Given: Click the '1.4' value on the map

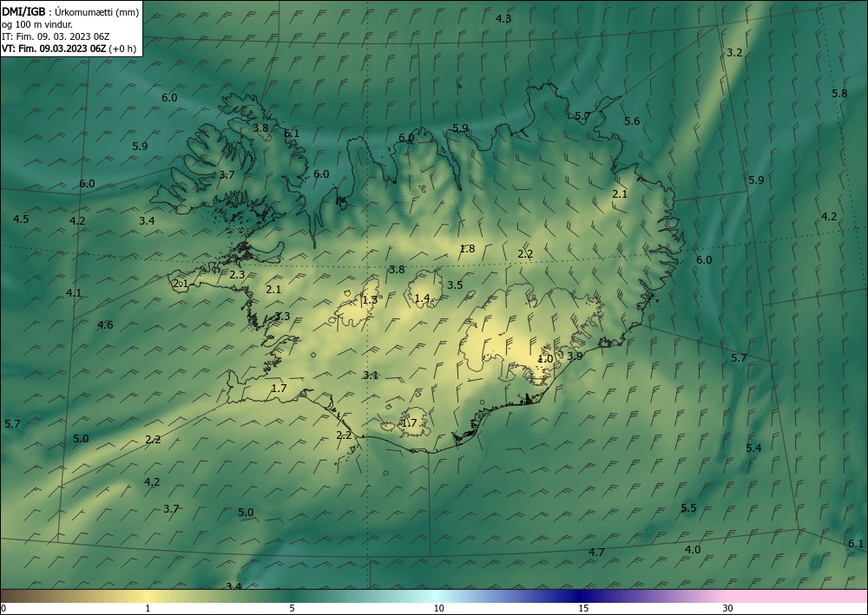Looking at the screenshot, I should pos(422,298).
